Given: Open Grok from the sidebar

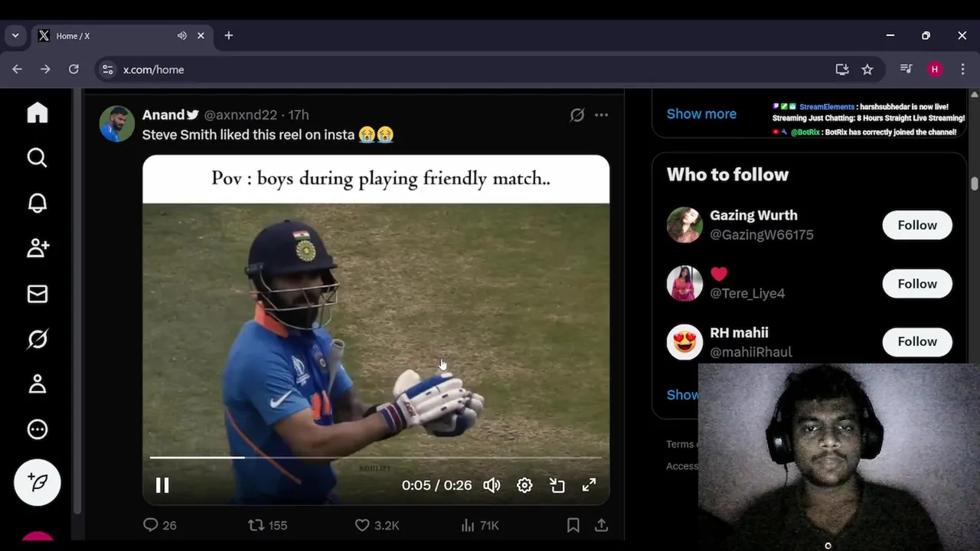Looking at the screenshot, I should [x=38, y=339].
